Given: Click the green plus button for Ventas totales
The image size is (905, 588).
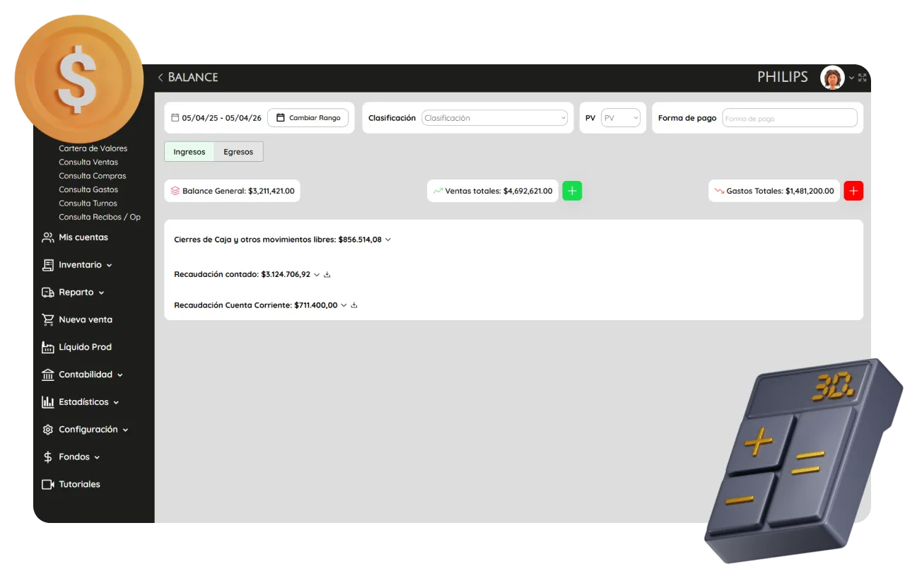Looking at the screenshot, I should 572,191.
